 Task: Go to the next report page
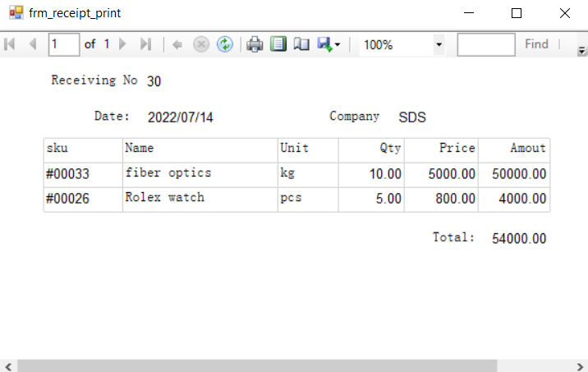point(123,44)
